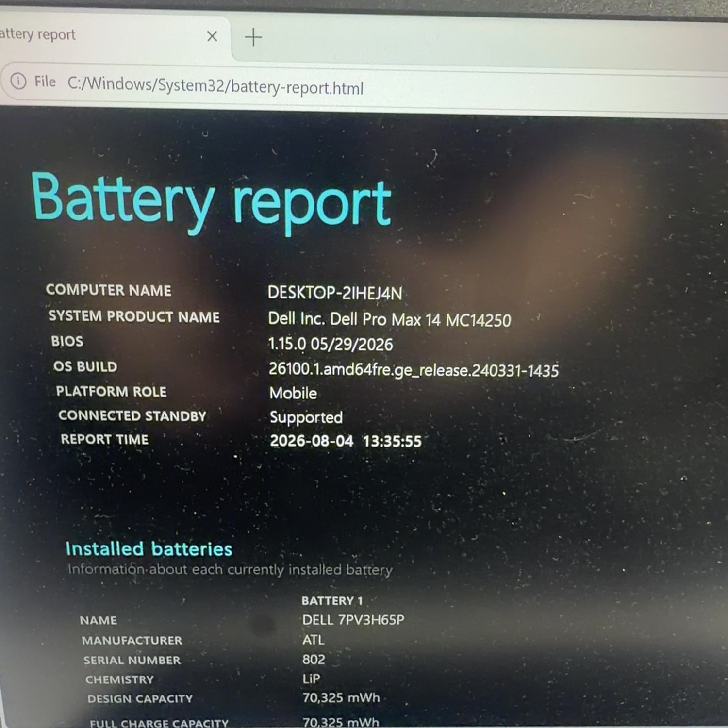Select platform role value Mobile

pos(293,393)
